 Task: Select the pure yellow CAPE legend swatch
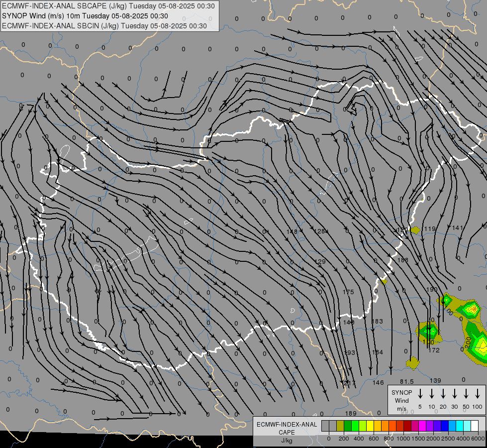(x=370, y=426)
